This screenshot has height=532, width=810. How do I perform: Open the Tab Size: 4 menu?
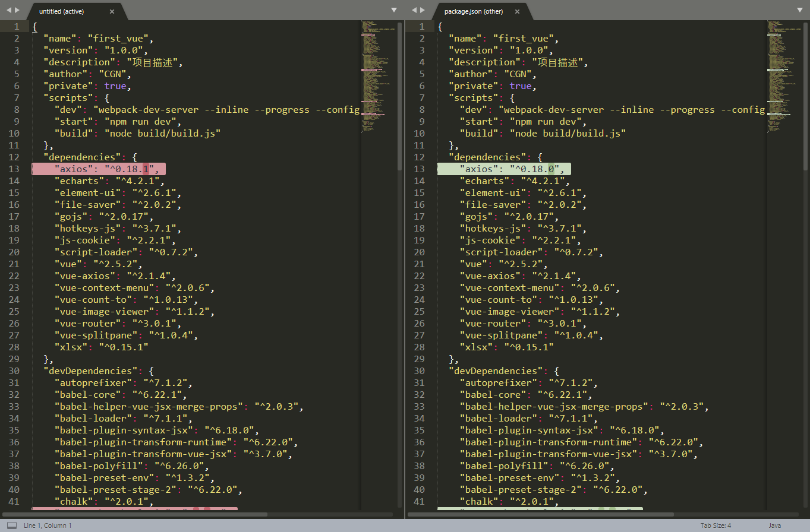point(716,525)
